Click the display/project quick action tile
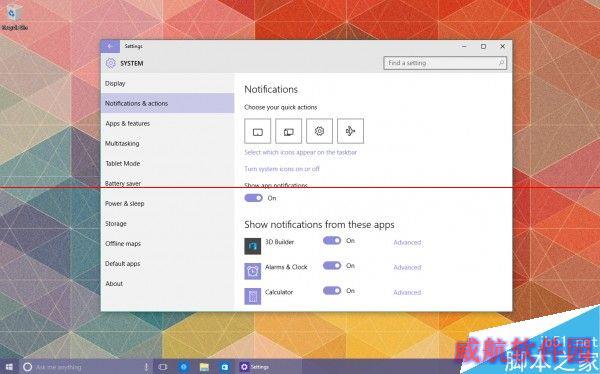The height and width of the screenshot is (374, 600). click(289, 131)
